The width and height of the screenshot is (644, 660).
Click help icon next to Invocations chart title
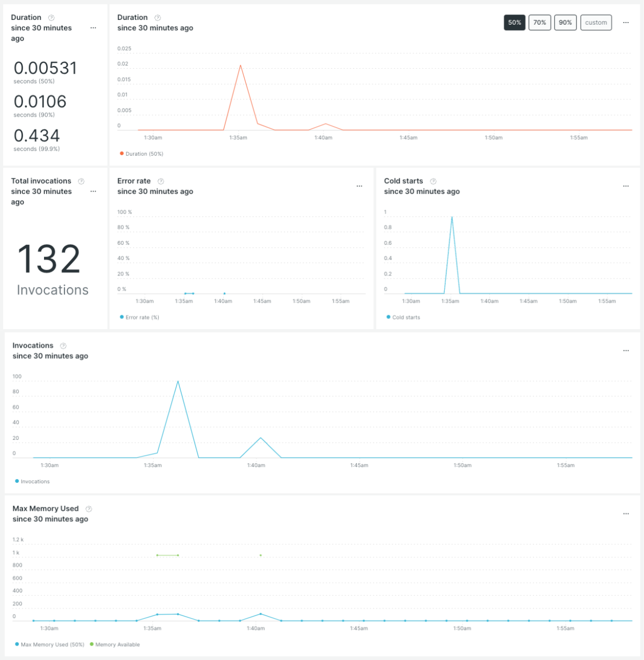63,346
